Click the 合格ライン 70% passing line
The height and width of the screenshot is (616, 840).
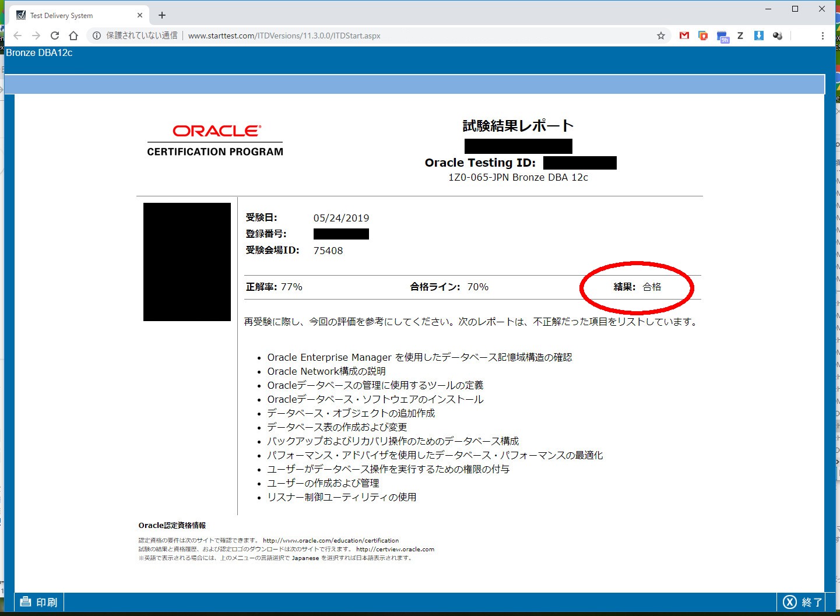point(449,287)
